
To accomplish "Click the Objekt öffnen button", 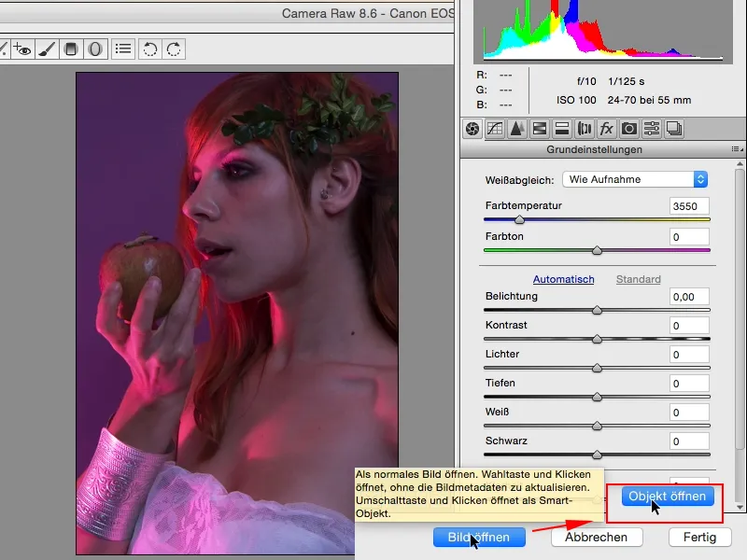I will [668, 497].
